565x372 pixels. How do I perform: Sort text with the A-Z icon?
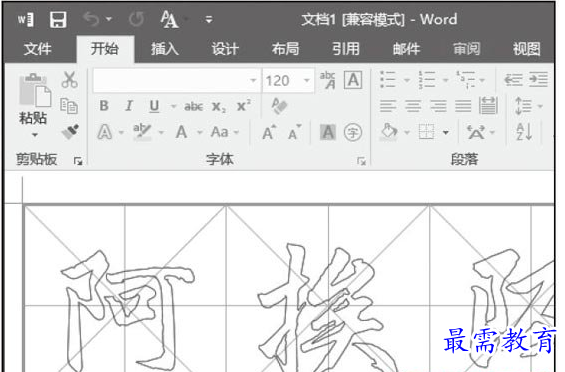(524, 132)
